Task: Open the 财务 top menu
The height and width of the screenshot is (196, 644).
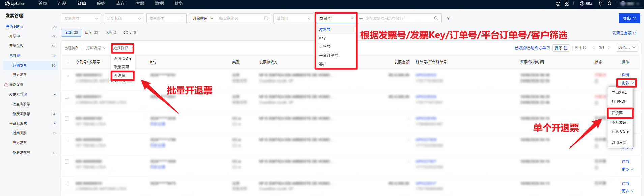Action: (x=179, y=4)
